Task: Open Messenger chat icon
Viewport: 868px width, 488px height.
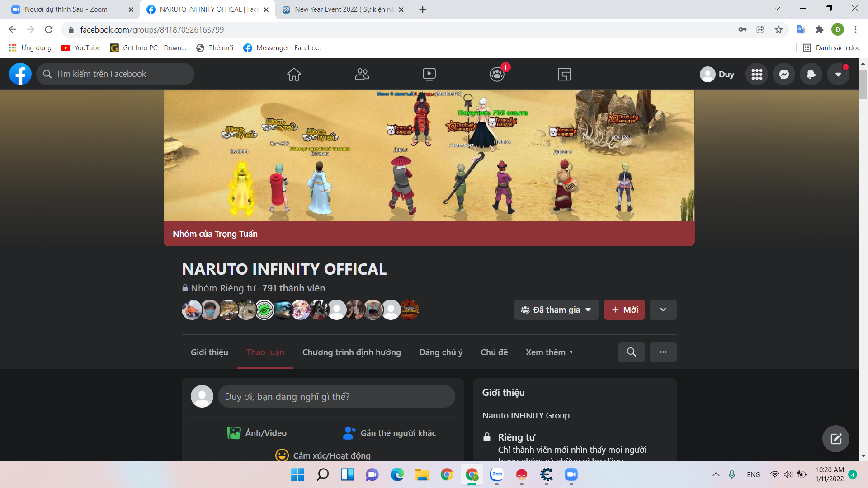Action: point(784,74)
